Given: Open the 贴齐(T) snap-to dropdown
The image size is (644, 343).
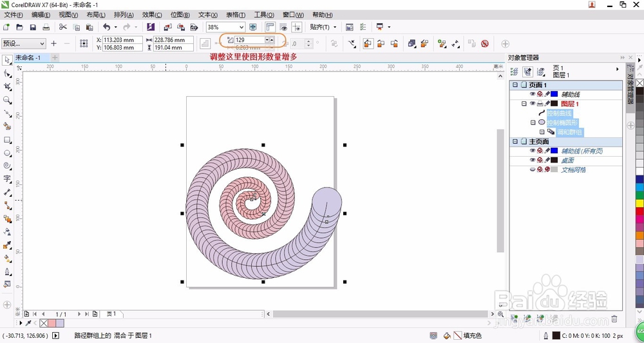Looking at the screenshot, I should 323,27.
